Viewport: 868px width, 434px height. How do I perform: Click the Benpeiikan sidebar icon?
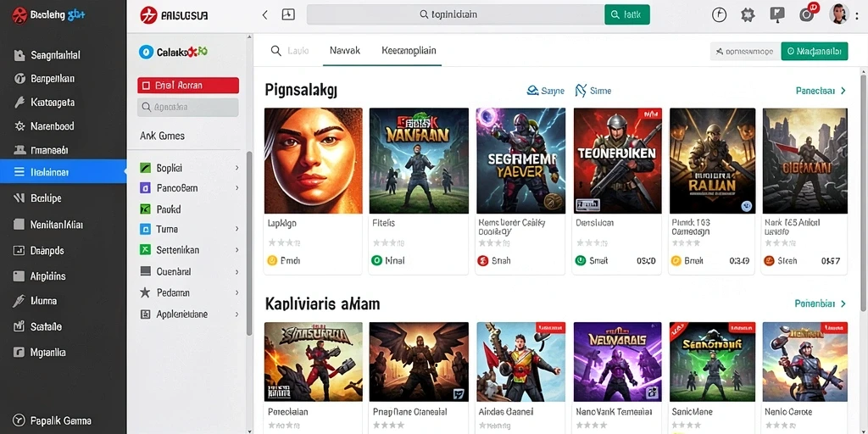click(x=19, y=79)
